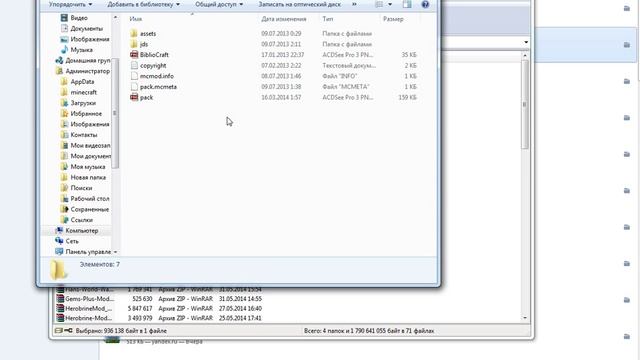Select the jds folder icon
This screenshot has width=640, height=360.
(134, 44)
